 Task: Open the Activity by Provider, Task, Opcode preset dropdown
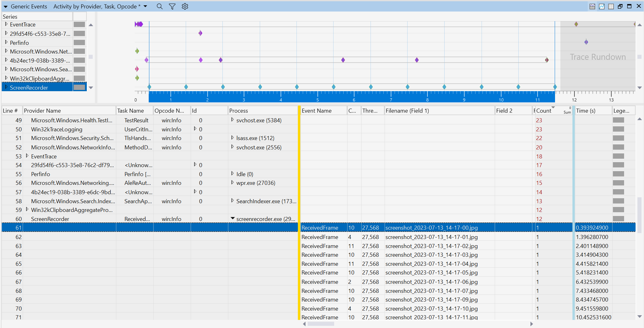(145, 6)
